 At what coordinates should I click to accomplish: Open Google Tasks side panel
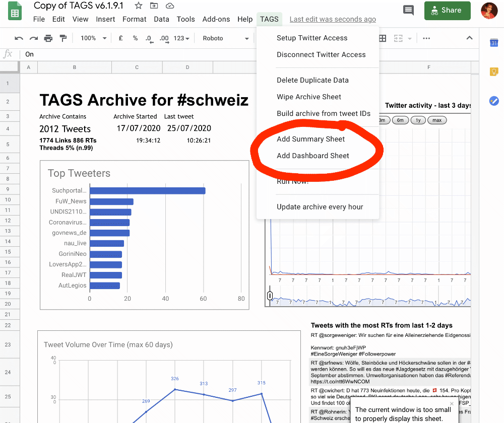click(494, 101)
